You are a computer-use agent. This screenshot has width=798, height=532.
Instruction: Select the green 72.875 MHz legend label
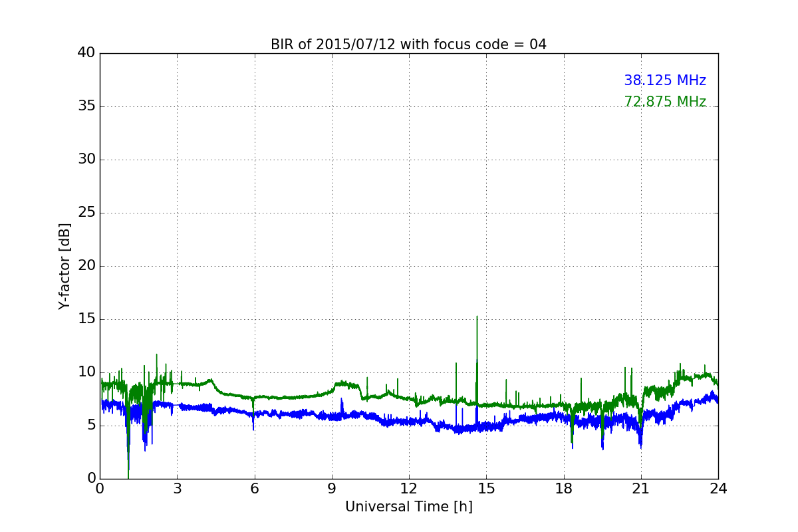tap(665, 102)
